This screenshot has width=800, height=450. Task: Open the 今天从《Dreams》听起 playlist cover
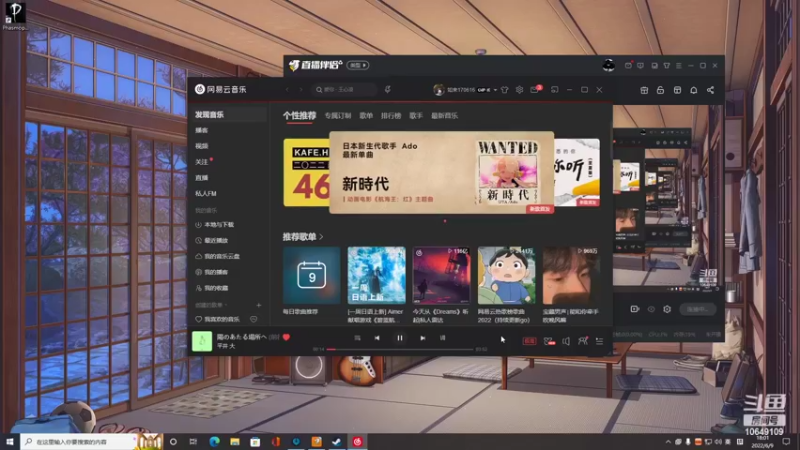click(441, 276)
